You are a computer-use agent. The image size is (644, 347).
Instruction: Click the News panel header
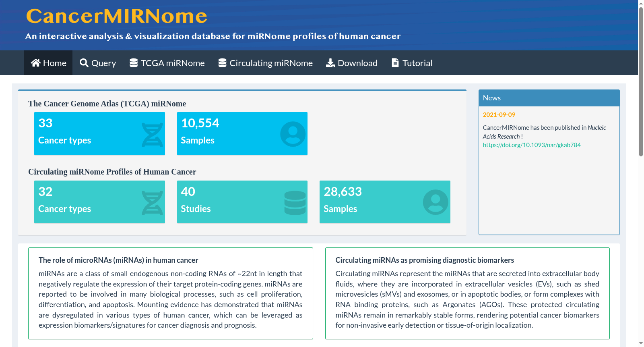(549, 98)
